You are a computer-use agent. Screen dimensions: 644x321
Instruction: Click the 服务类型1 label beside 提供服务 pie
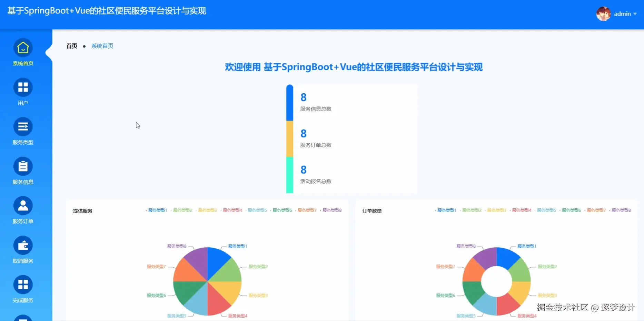point(238,246)
